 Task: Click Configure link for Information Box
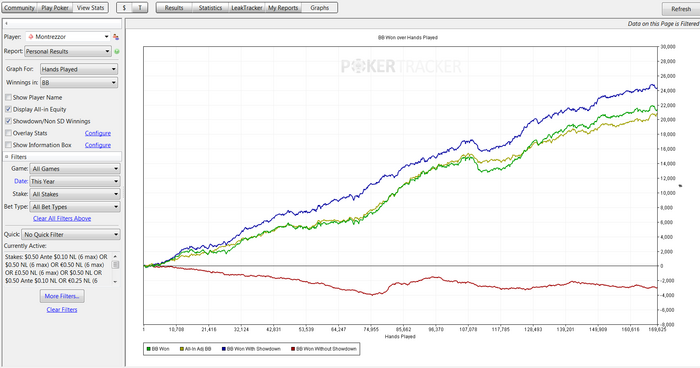coord(98,145)
